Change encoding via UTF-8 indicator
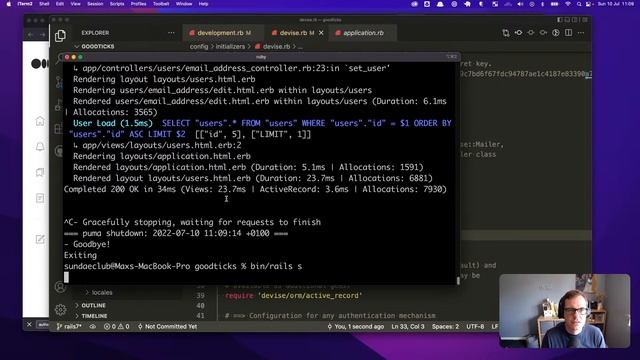640x360 pixels. tap(475, 327)
